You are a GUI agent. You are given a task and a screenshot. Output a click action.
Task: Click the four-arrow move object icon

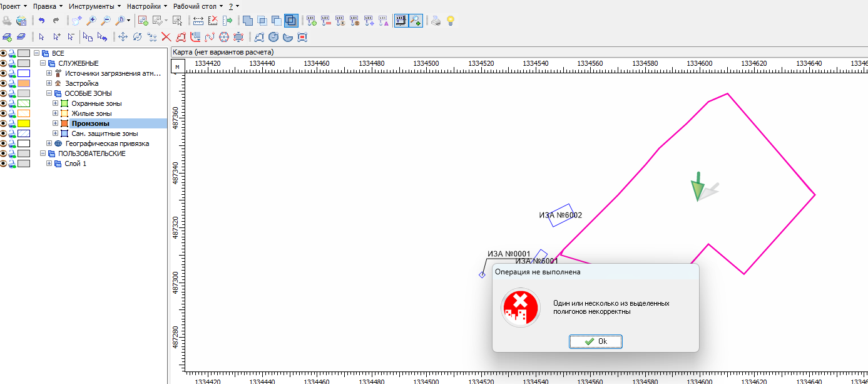123,37
